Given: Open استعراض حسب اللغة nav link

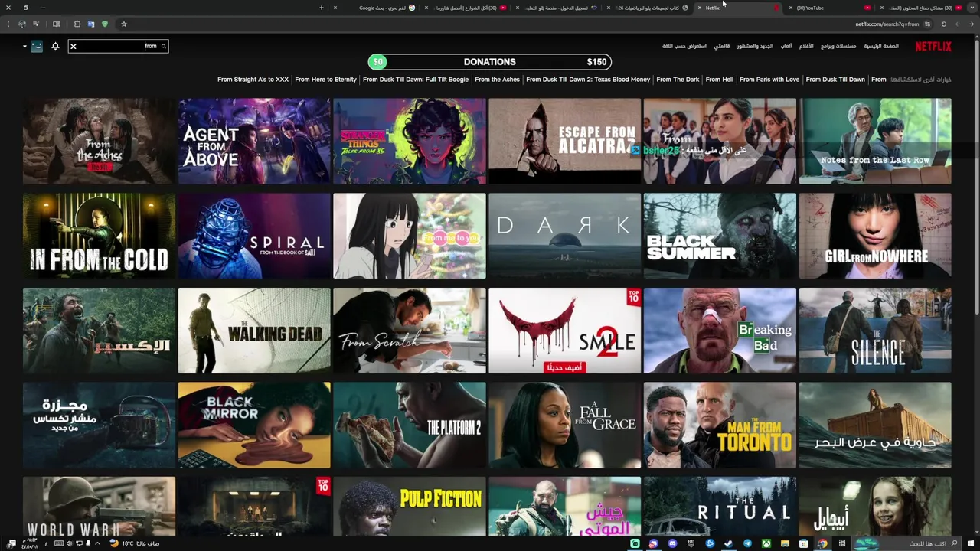Looking at the screenshot, I should 684,46.
